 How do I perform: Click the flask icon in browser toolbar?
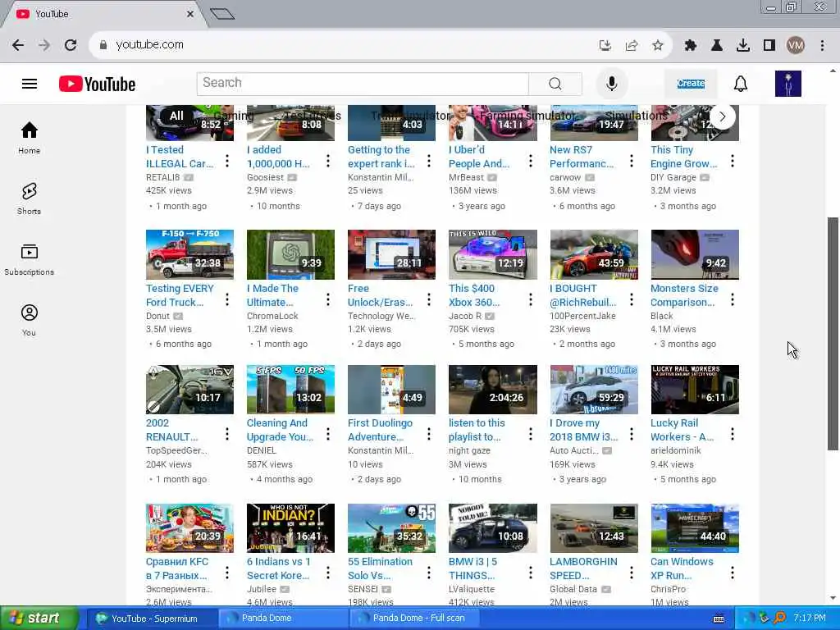(x=716, y=46)
